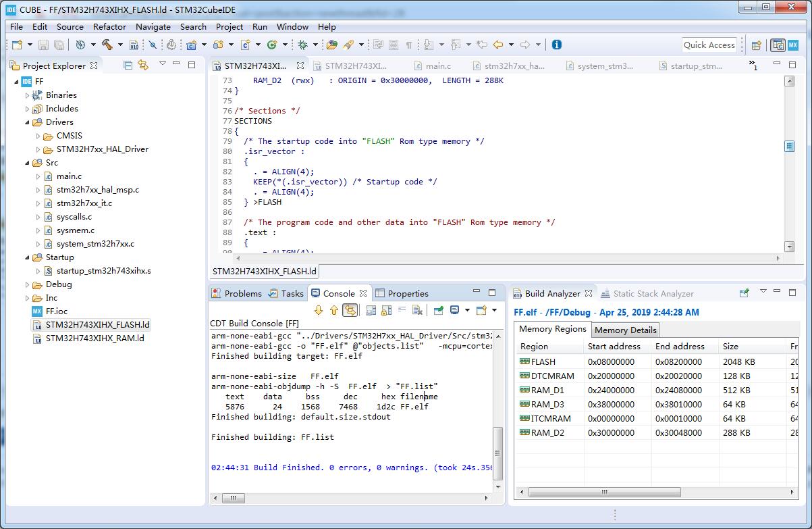Switch to the MX device configuration perspective

793,45
